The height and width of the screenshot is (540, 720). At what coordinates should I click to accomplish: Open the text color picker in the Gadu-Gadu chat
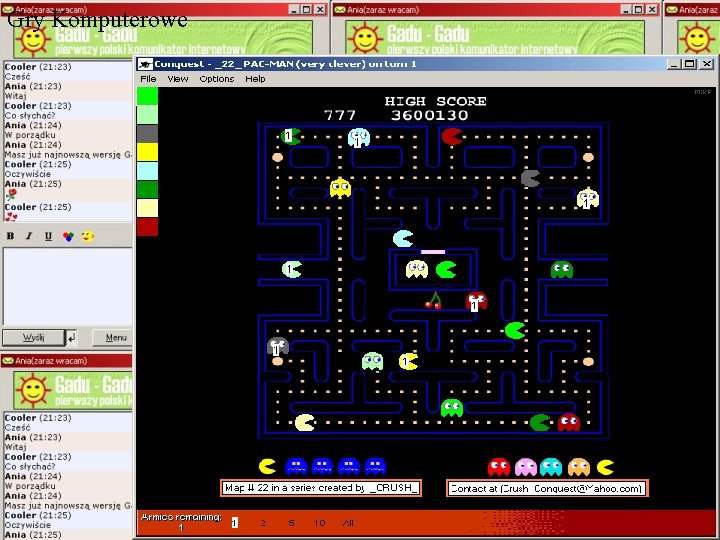pyautogui.click(x=68, y=236)
